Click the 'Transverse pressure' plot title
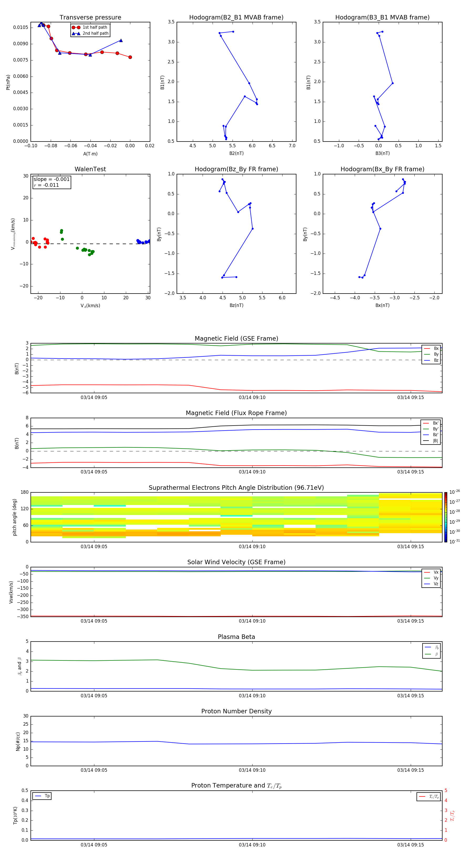Image resolution: width=473 pixels, height=868 pixels. tap(90, 18)
